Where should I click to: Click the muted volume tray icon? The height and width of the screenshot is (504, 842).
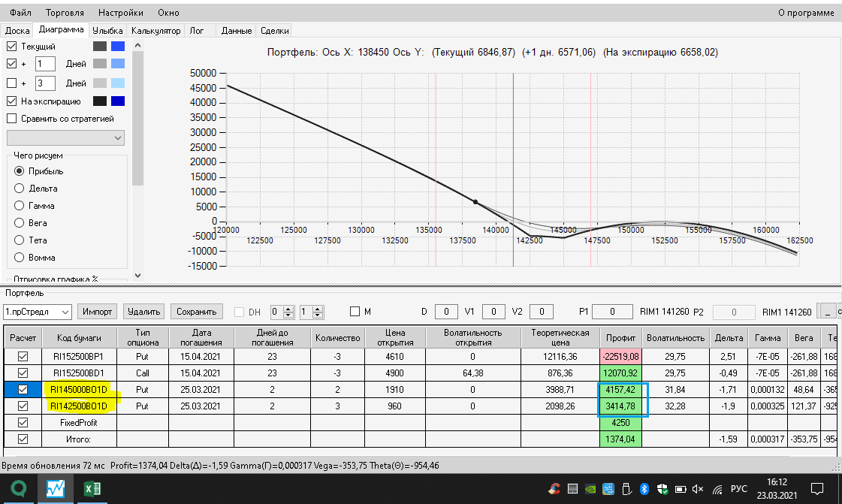click(x=698, y=489)
